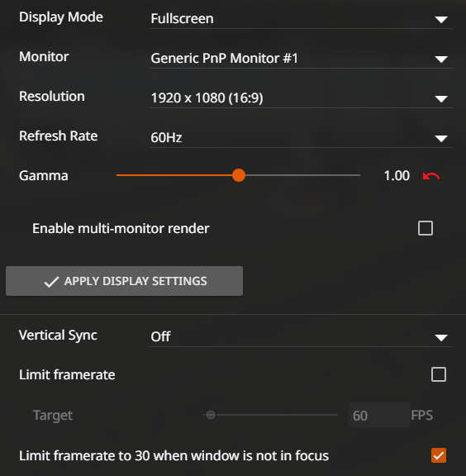This screenshot has width=466, height=476.
Task: Open the Fullscreen display mode dropdown
Action: click(x=301, y=19)
